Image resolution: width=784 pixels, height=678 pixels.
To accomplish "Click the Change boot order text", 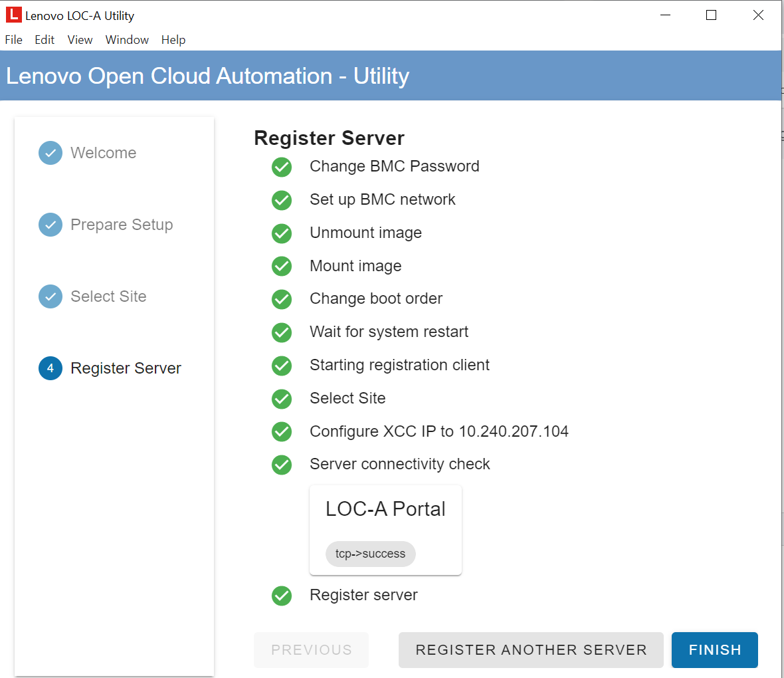I will pos(376,298).
